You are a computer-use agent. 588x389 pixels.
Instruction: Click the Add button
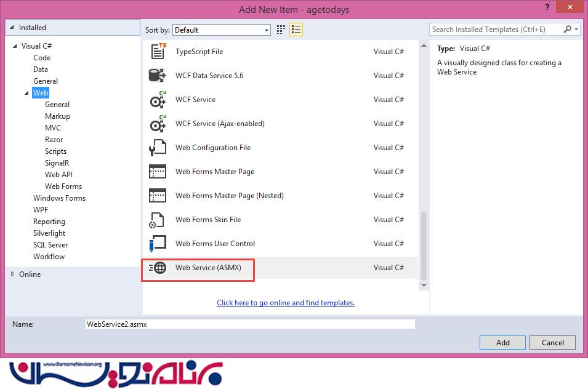tap(502, 343)
